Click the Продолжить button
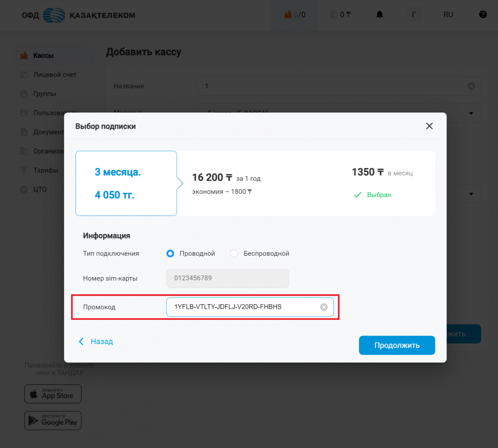The height and width of the screenshot is (448, 498). pyautogui.click(x=397, y=345)
